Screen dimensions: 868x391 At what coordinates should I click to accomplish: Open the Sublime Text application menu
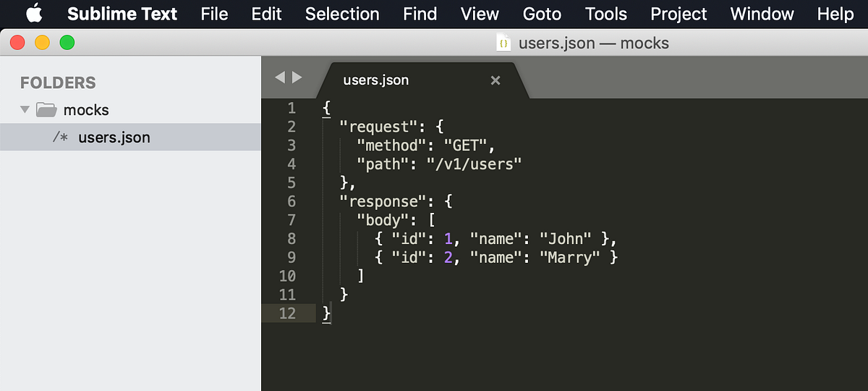122,14
